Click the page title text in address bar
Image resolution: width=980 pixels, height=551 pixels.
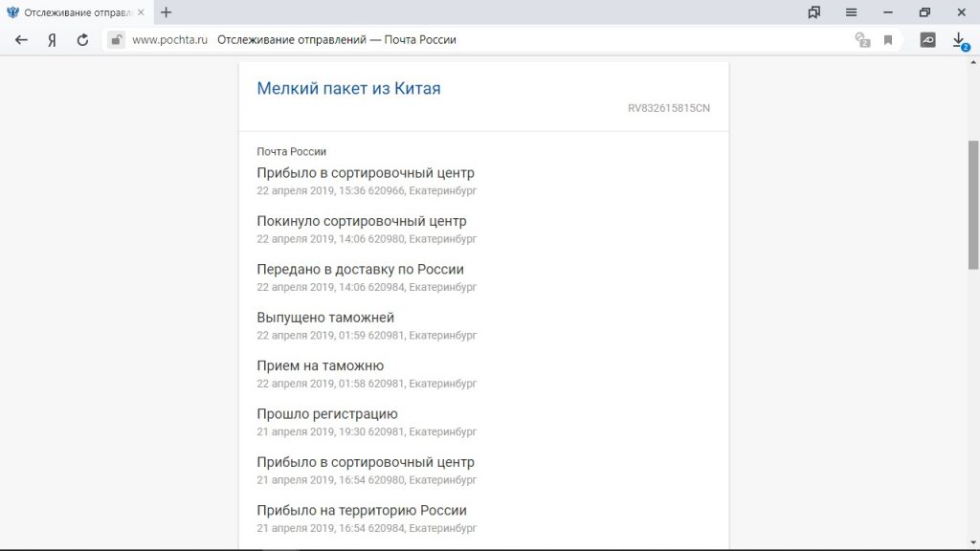click(337, 40)
